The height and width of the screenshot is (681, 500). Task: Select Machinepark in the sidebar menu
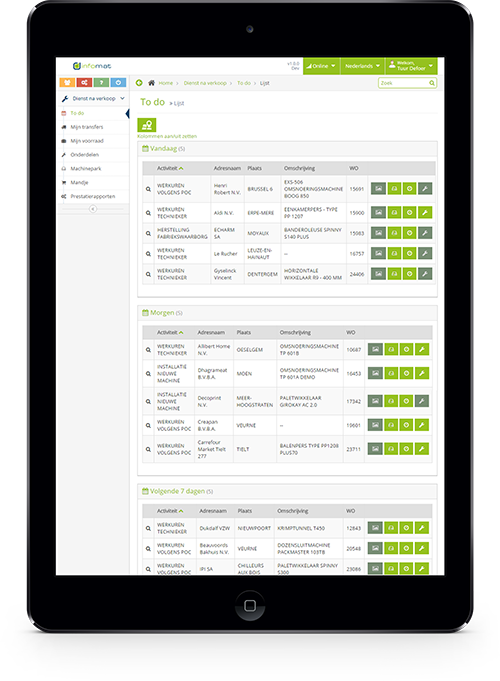pos(86,169)
